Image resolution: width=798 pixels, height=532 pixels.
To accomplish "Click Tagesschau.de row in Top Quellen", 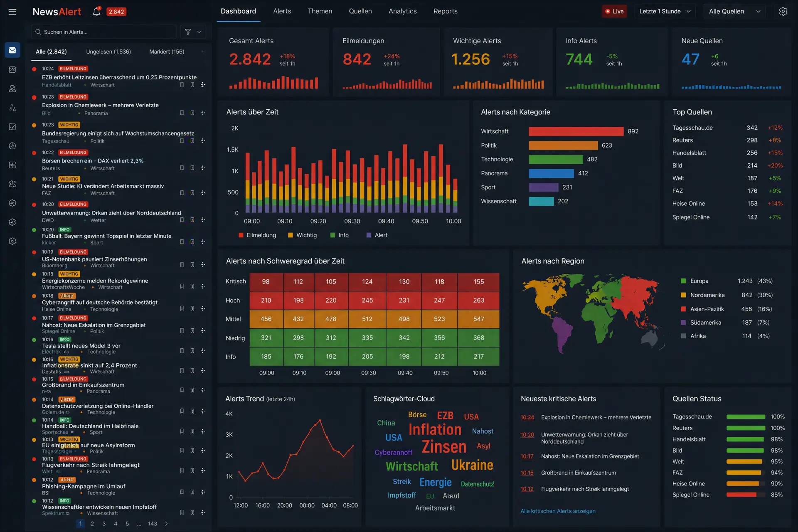I will point(727,128).
